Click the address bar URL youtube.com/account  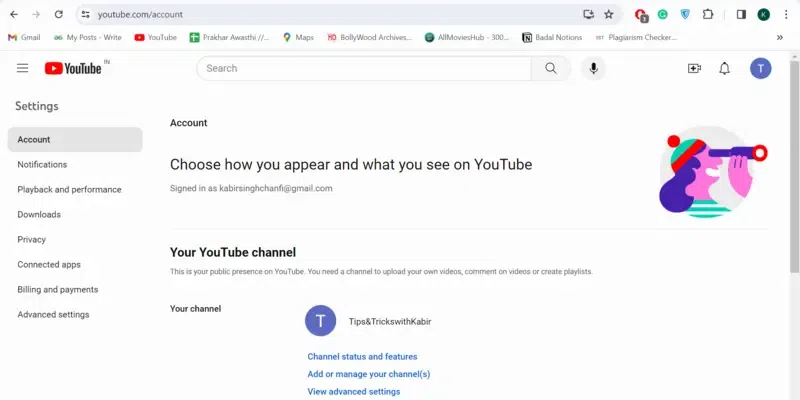point(140,14)
